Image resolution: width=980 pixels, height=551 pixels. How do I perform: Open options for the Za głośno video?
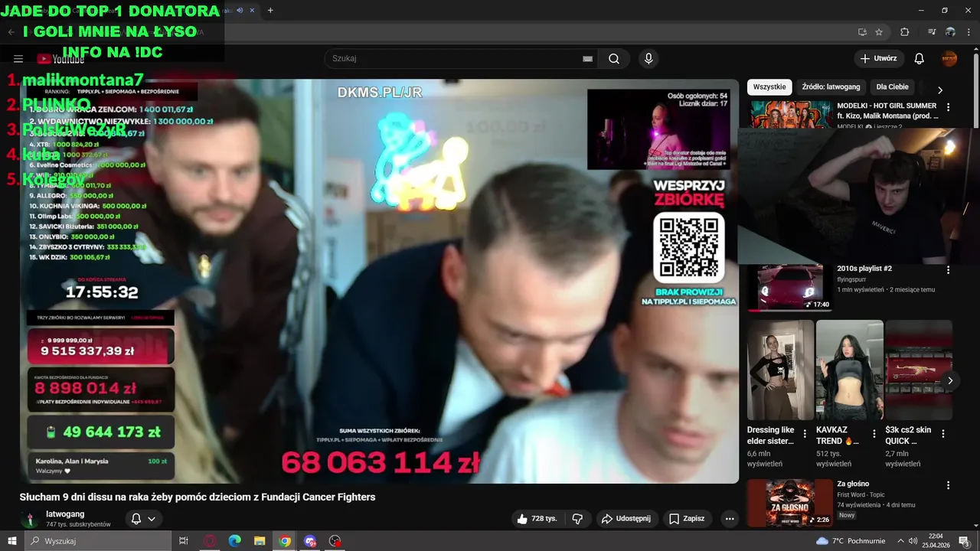pos(949,485)
